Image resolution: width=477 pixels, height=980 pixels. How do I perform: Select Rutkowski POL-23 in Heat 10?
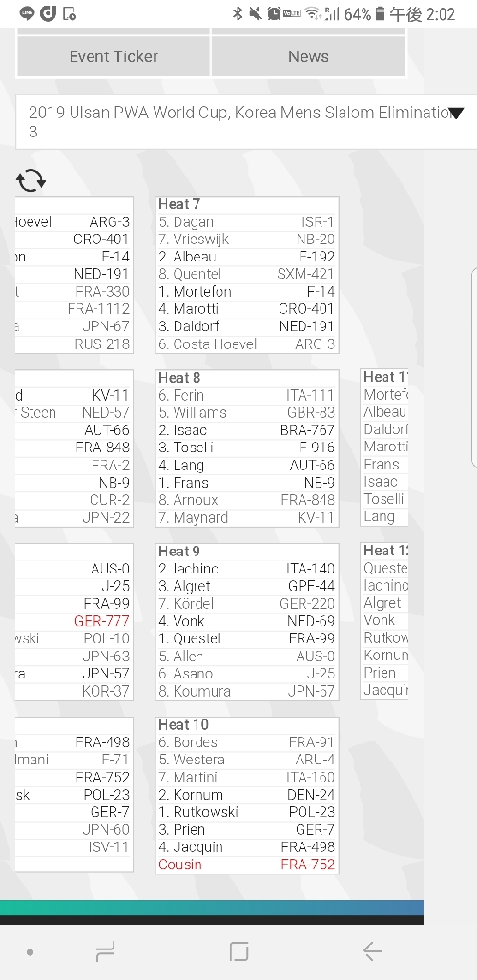pyautogui.click(x=247, y=812)
